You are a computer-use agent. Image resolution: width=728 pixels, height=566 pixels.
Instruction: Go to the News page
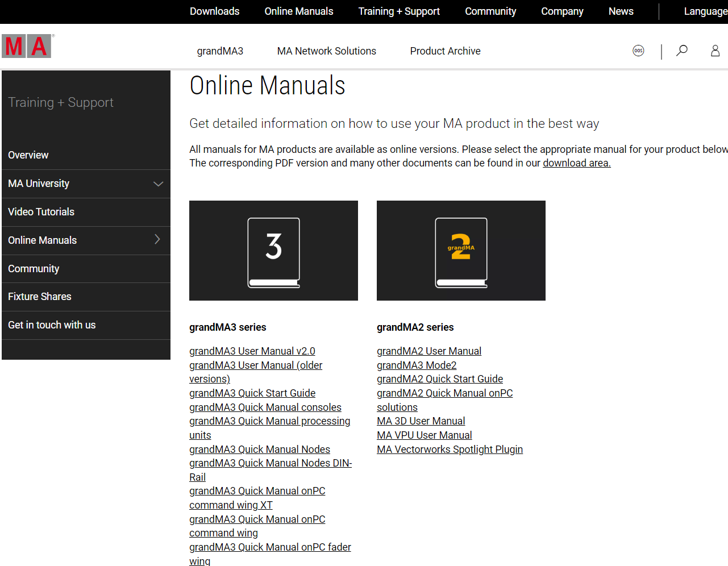(x=621, y=11)
